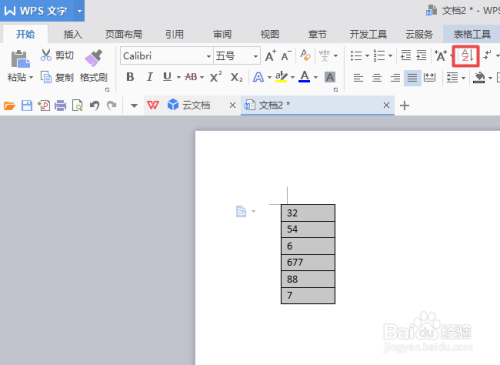Click the increase font size icon
This screenshot has width=500, height=365.
click(270, 56)
